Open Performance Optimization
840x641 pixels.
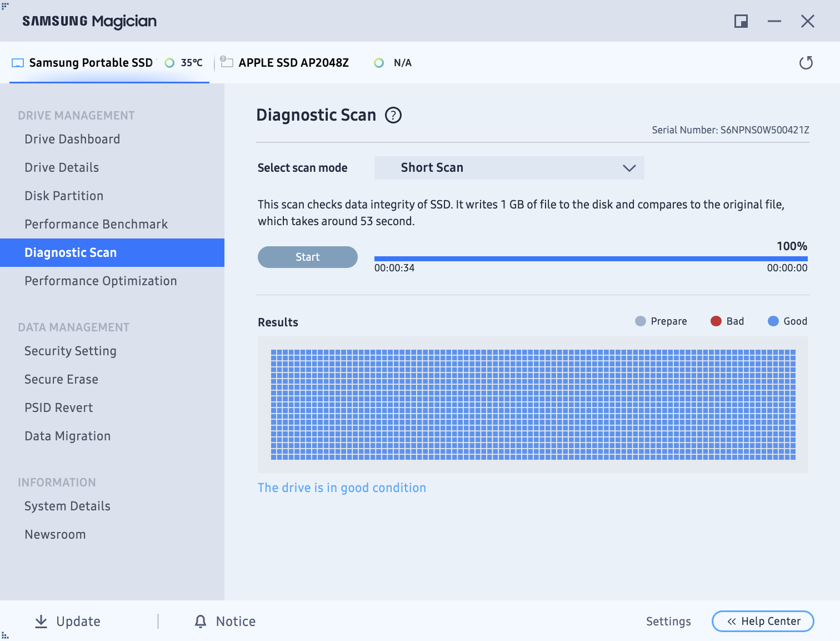[x=112, y=281]
